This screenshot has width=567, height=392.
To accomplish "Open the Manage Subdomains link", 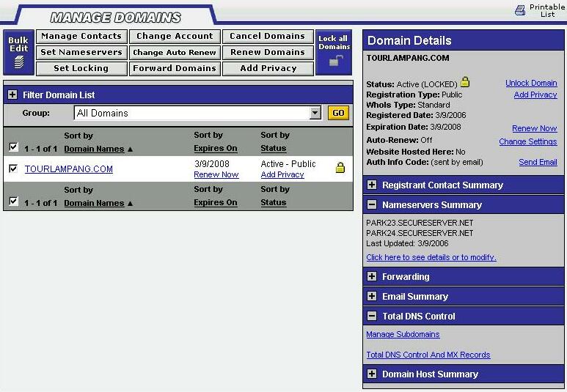I will pos(403,334).
